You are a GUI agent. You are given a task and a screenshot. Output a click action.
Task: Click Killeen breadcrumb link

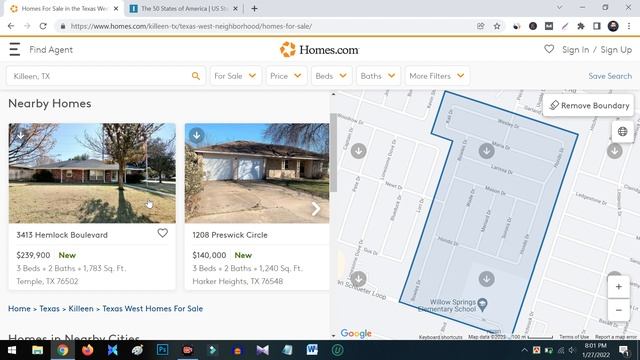[81, 309]
